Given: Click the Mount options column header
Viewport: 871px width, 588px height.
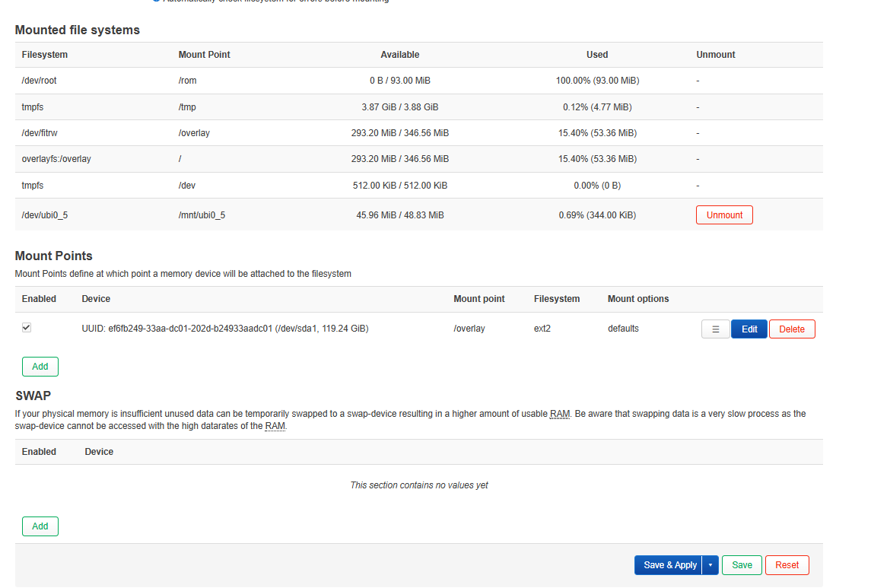Looking at the screenshot, I should pos(637,299).
